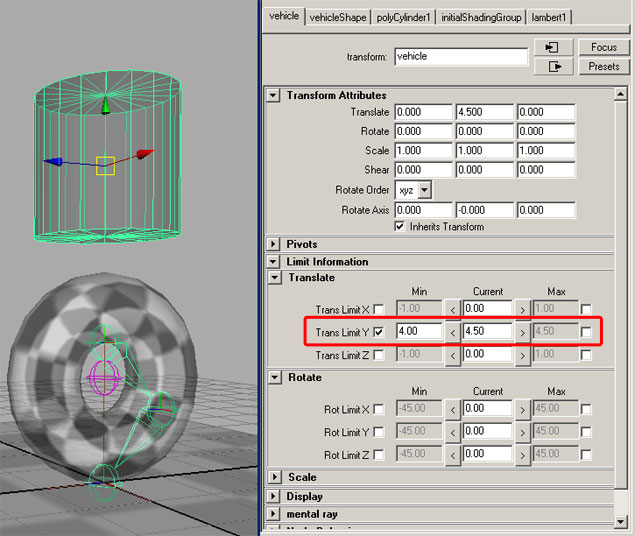635x536 pixels.
Task: Click the green Y-axis move manipulator arrow
Action: point(105,106)
